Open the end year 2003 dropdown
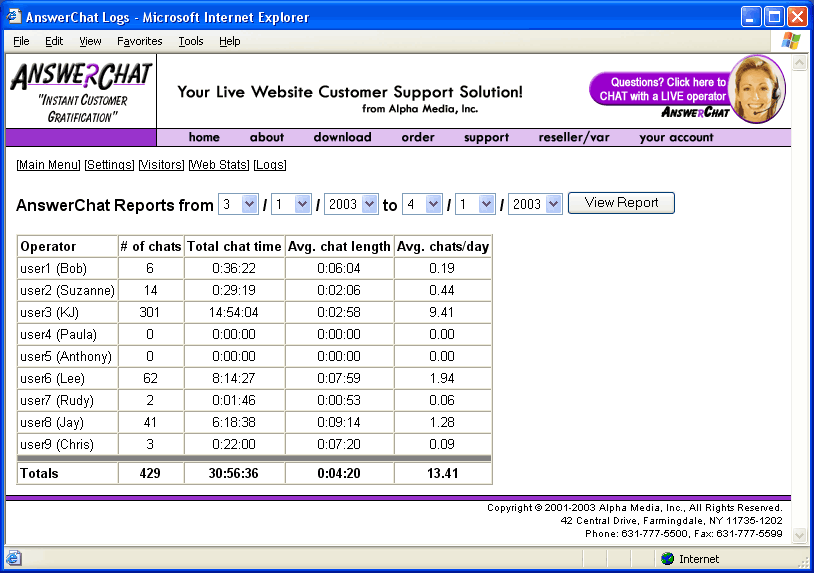Screen dimensions: 814x573 [x=535, y=204]
